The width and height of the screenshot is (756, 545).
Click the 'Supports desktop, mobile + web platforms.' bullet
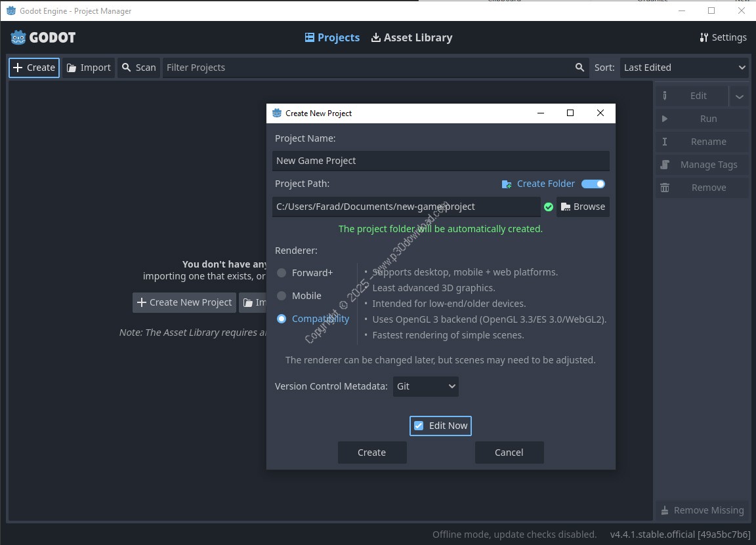465,272
